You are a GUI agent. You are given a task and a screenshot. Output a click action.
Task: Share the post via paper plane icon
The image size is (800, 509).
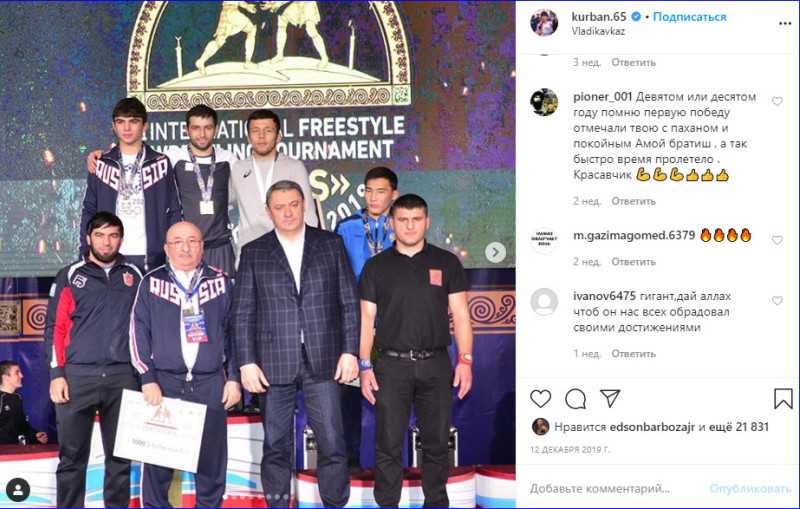click(x=610, y=398)
